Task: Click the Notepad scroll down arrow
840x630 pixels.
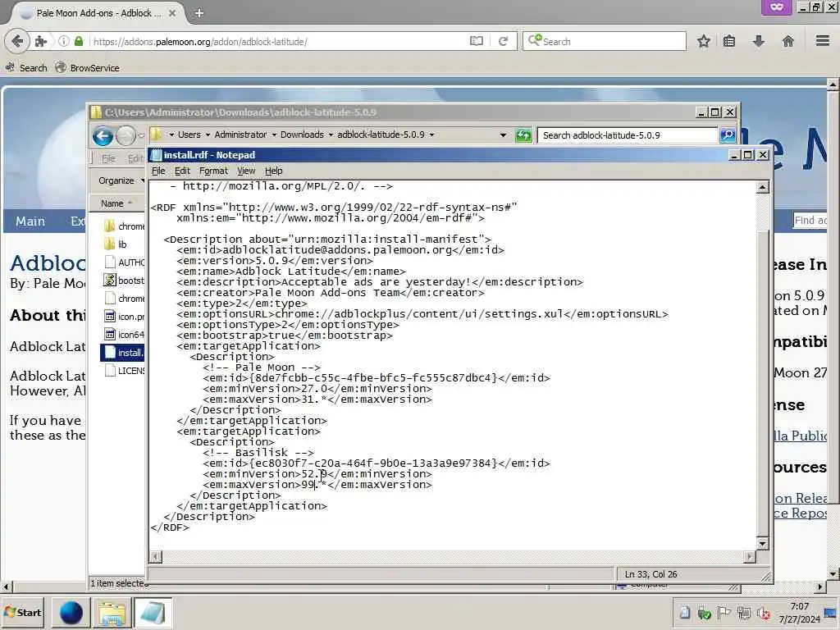Action: click(x=762, y=544)
